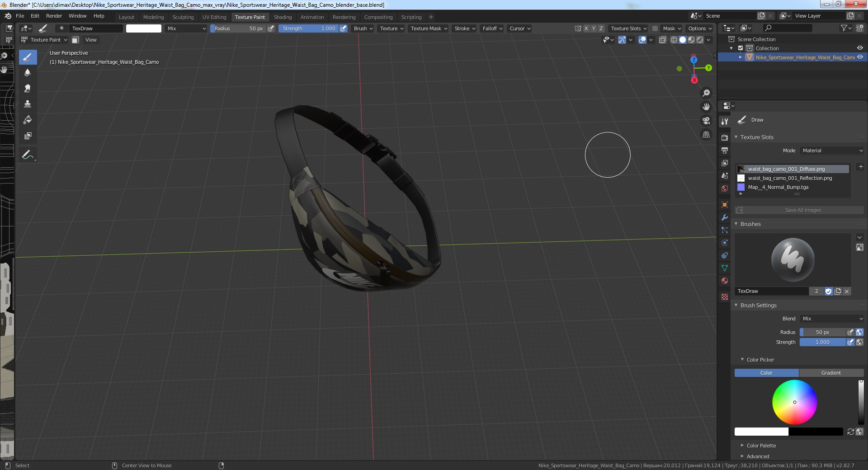Open the Particles properties tab
Viewport: 868px width, 470px height.
pos(725,230)
